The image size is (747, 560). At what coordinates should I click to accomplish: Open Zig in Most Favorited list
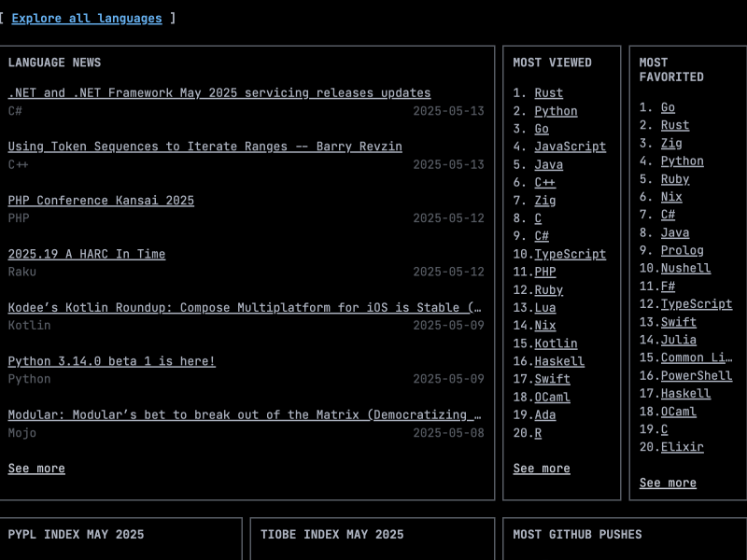(x=671, y=144)
